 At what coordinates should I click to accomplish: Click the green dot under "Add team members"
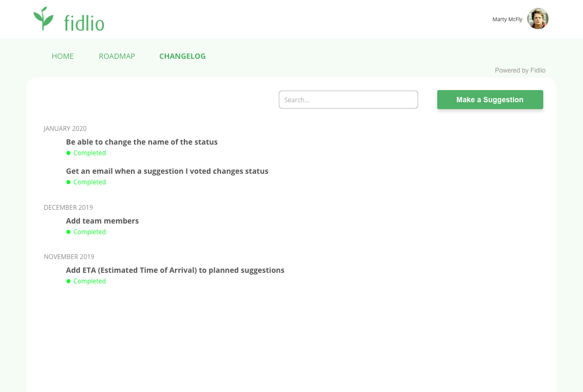tap(68, 232)
